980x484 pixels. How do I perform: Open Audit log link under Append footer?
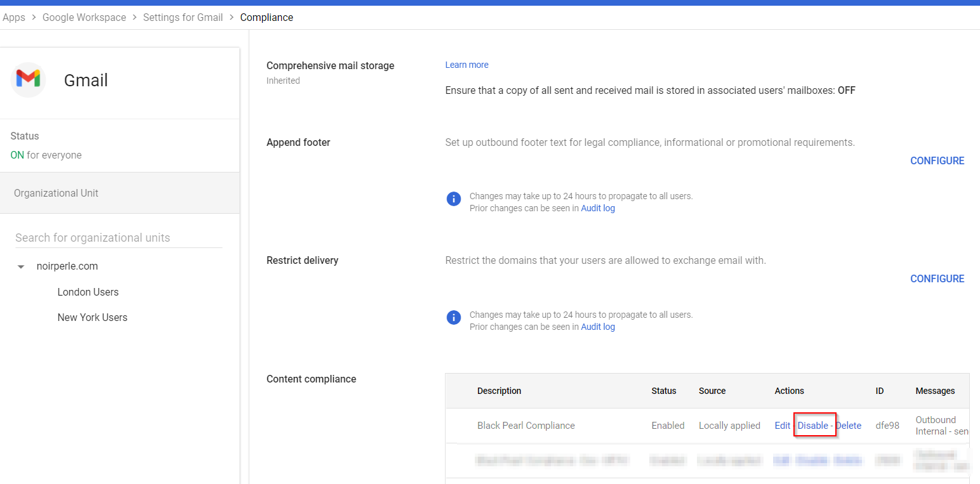point(597,208)
